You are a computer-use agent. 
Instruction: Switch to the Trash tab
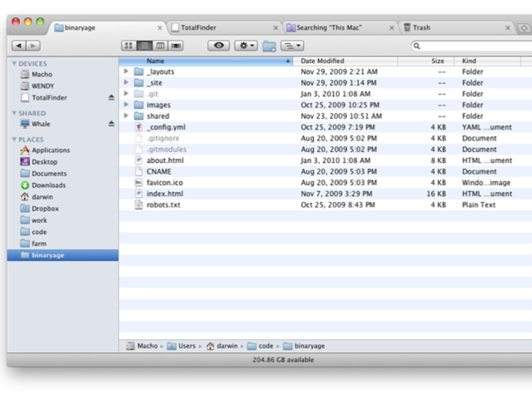(x=421, y=28)
